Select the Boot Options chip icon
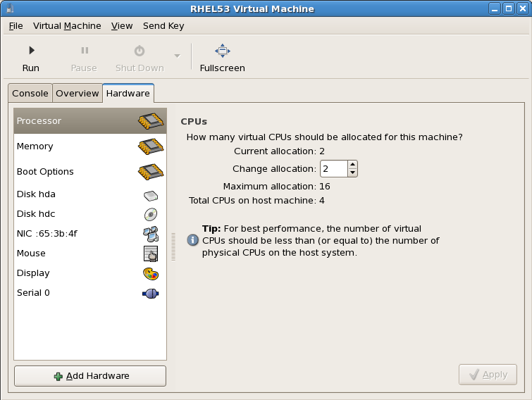This screenshot has height=400, width=532. [151, 172]
